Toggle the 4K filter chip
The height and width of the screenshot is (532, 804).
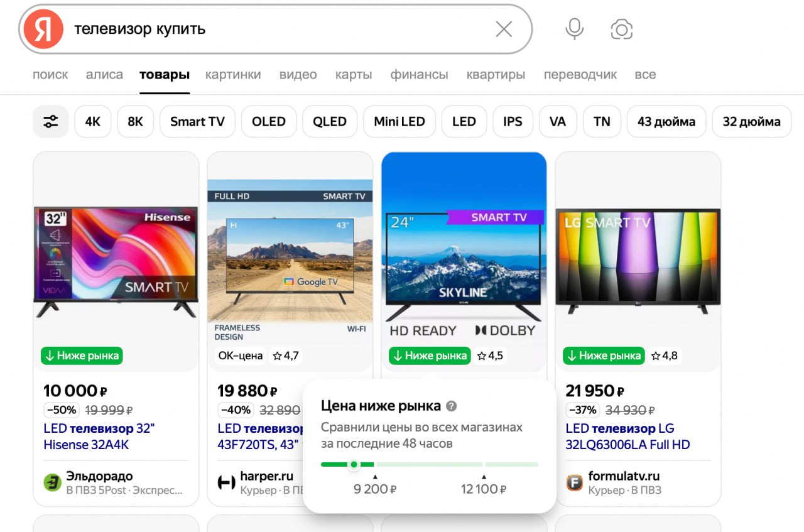point(92,122)
